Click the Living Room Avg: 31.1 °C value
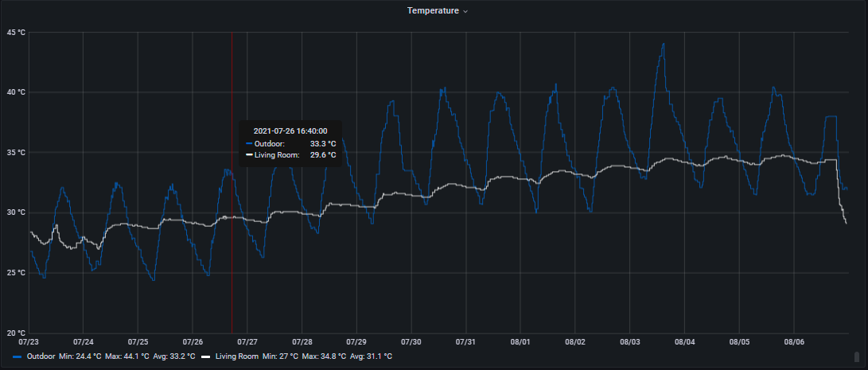 coord(370,356)
